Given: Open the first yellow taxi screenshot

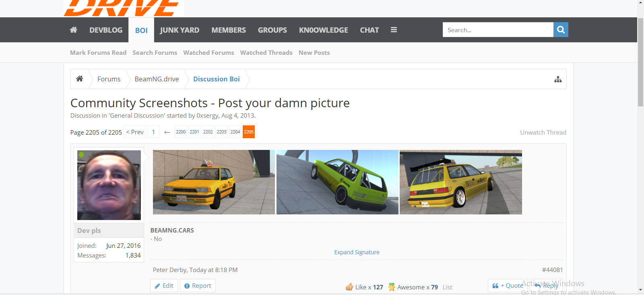Looking at the screenshot, I should coord(214,182).
